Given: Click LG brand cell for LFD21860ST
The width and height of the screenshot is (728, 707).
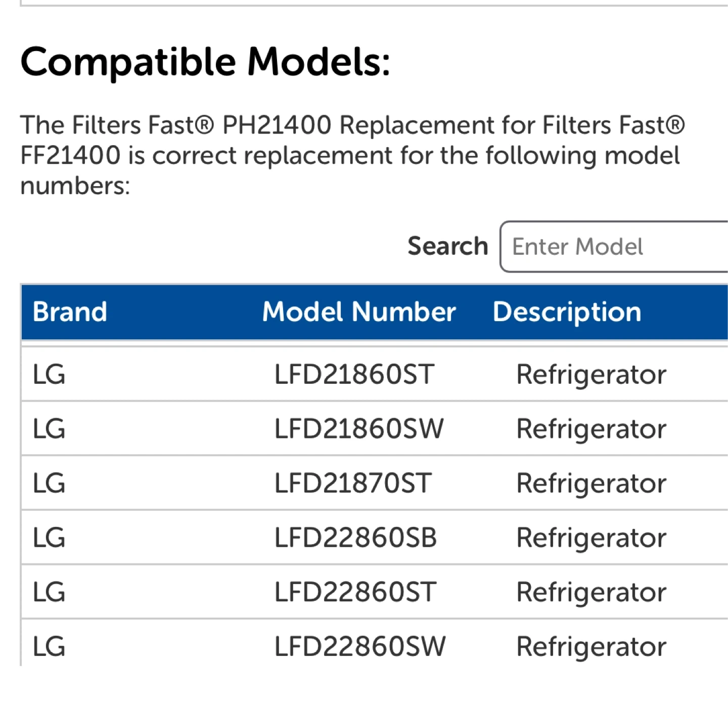Looking at the screenshot, I should point(49,375).
